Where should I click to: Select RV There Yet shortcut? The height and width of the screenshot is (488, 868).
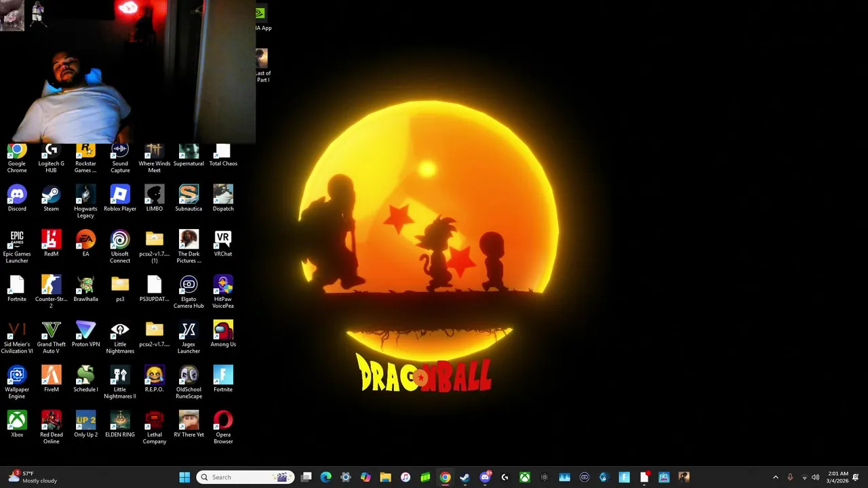[189, 424]
